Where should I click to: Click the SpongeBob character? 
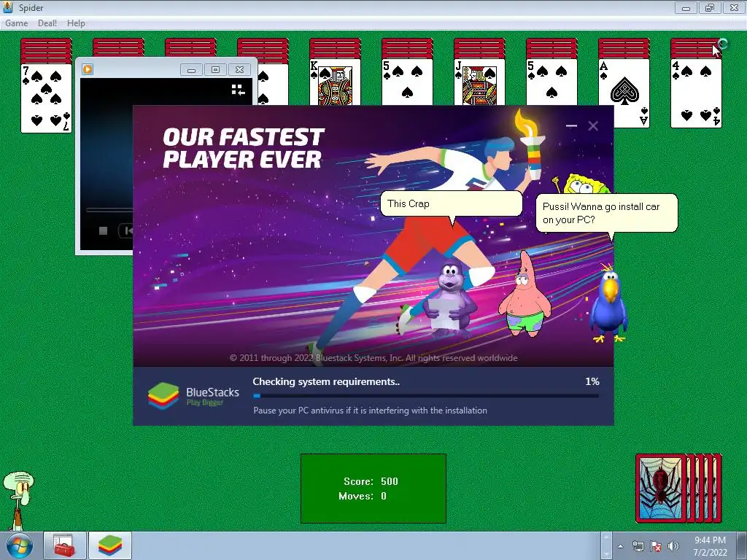tap(584, 184)
